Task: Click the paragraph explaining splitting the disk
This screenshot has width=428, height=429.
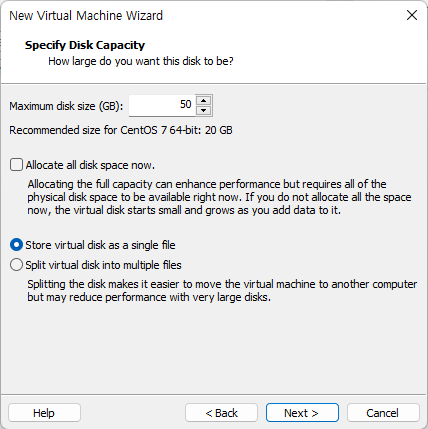Action: [222, 290]
